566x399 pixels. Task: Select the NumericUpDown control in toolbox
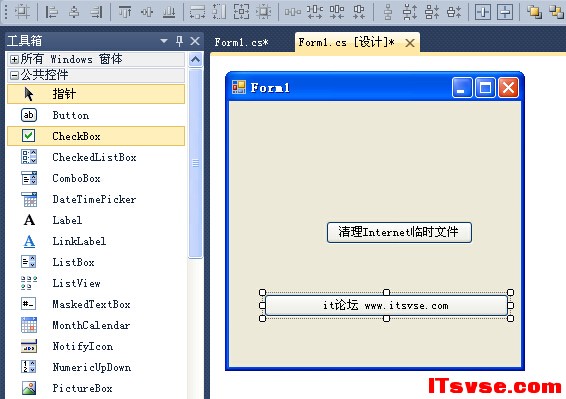coord(96,367)
